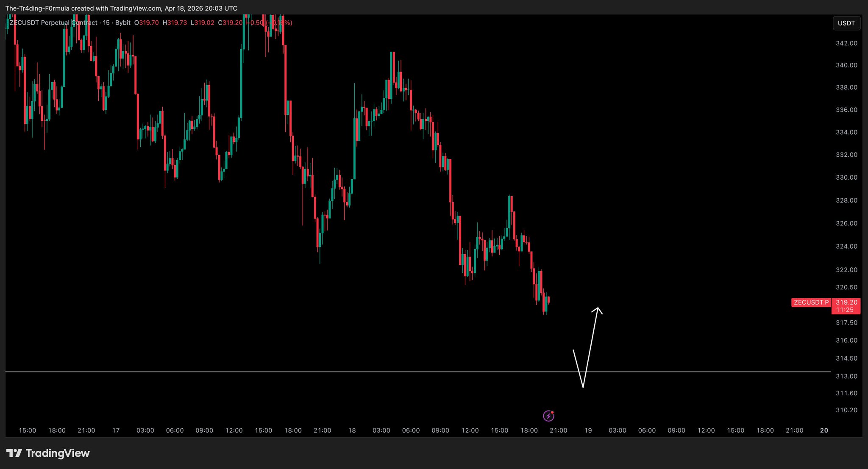
Task: Click the 328.00 price scale label
Action: pos(846,200)
